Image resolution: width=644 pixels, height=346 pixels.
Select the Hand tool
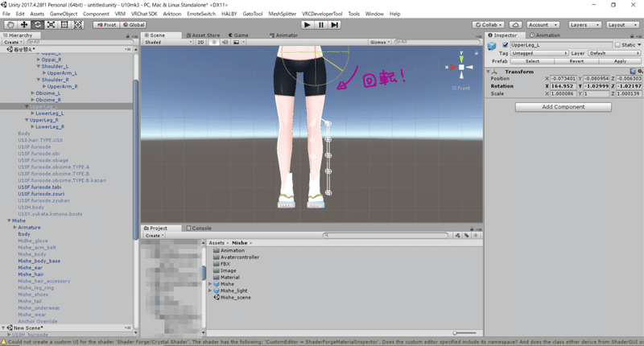[x=10, y=25]
